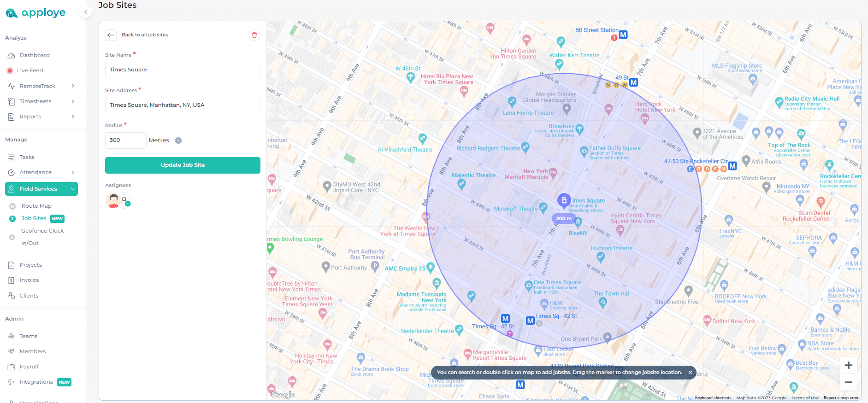Viewport: 868px width, 403px height.
Task: Select Job Sites in the sidebar
Action: (x=34, y=218)
